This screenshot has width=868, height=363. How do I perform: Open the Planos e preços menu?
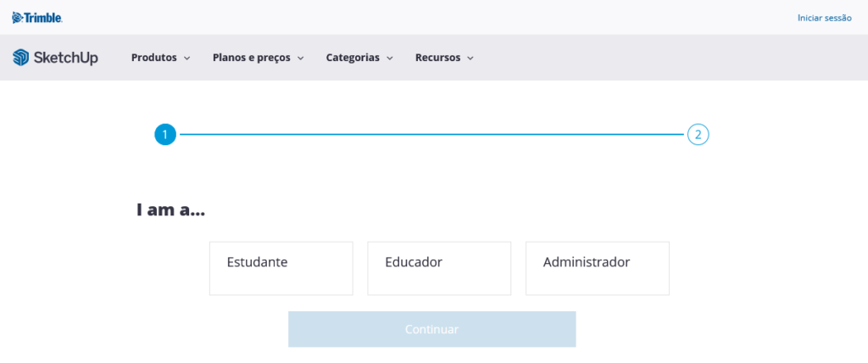(x=251, y=58)
